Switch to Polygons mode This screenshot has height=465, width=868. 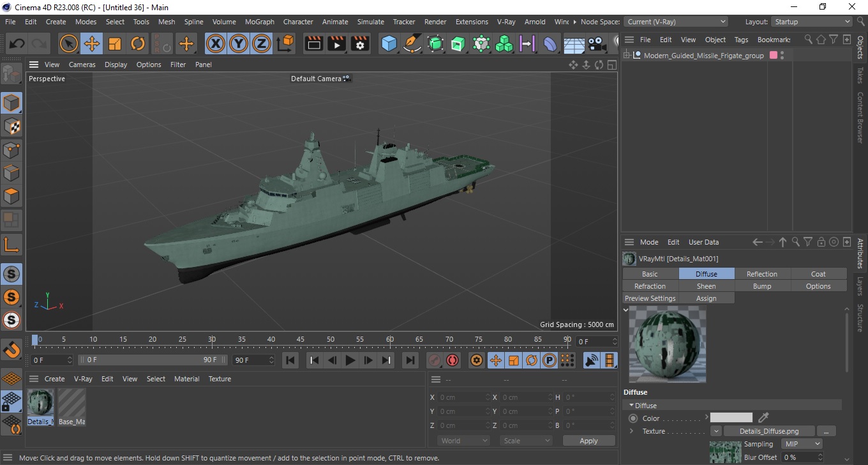pyautogui.click(x=11, y=196)
